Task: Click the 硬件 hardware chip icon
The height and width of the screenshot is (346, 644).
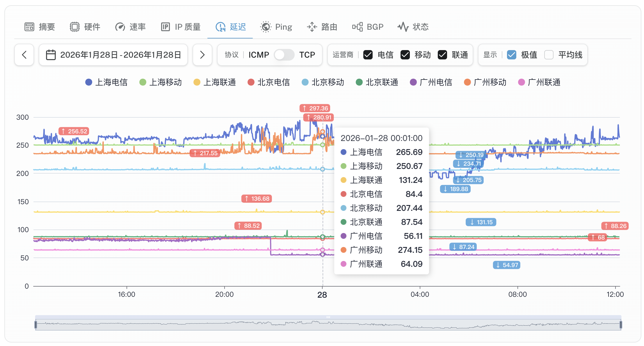Action: click(x=74, y=27)
